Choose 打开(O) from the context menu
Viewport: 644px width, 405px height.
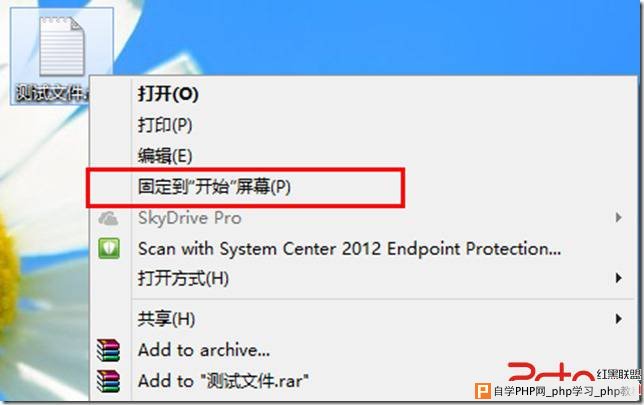(363, 94)
